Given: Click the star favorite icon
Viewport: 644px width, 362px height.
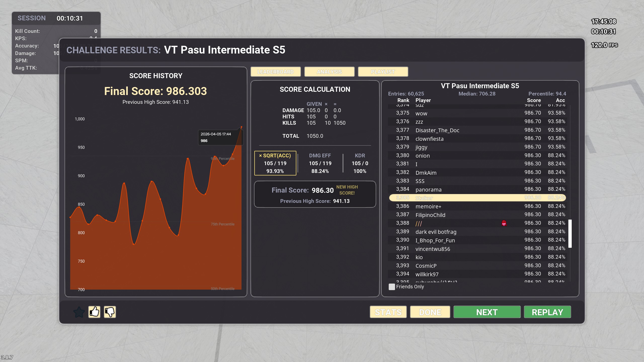Looking at the screenshot, I should click(x=79, y=312).
